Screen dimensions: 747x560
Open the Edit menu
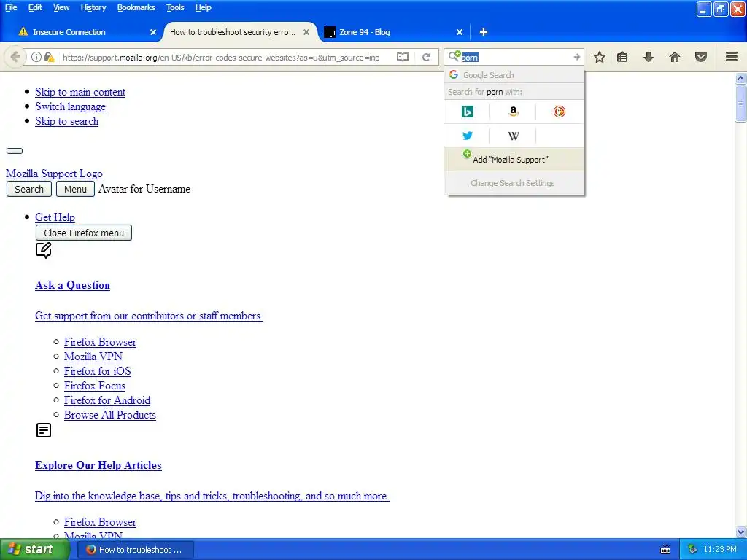coord(35,7)
